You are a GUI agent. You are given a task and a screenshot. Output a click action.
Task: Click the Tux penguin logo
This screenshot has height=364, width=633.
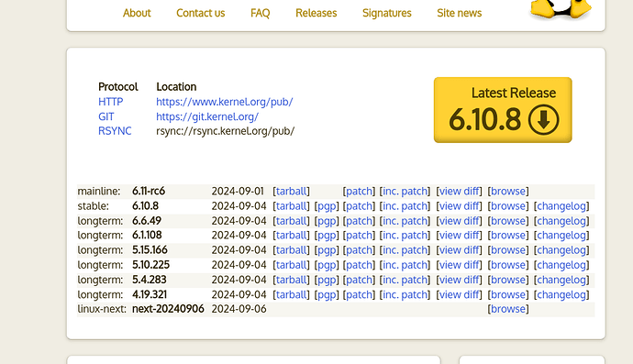(x=561, y=9)
